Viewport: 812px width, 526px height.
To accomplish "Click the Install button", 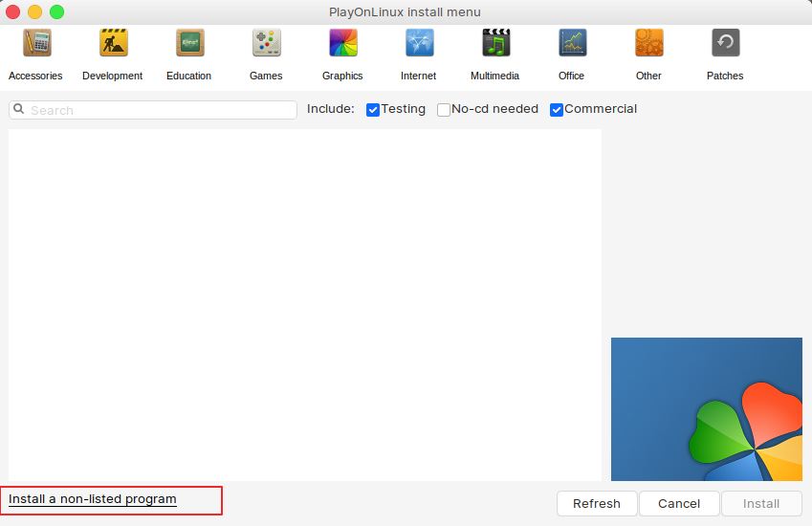I will [761, 504].
